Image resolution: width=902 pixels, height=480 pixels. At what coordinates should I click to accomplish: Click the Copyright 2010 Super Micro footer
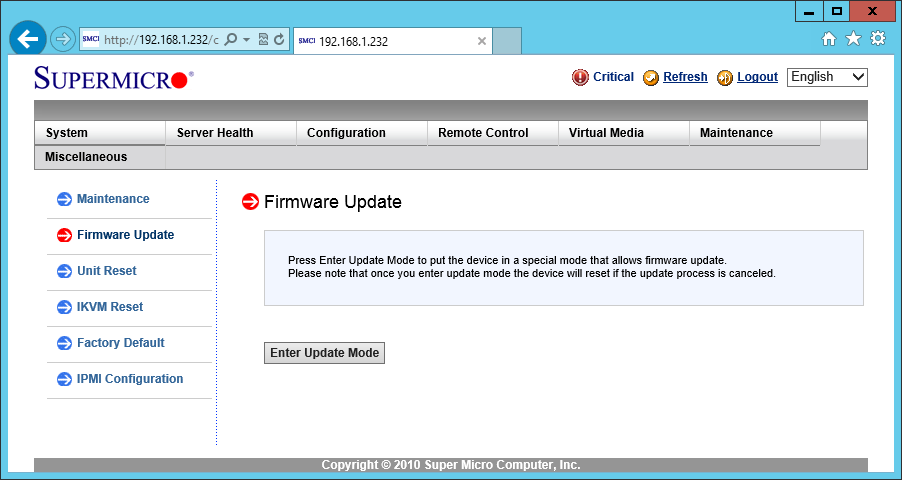[450, 465]
